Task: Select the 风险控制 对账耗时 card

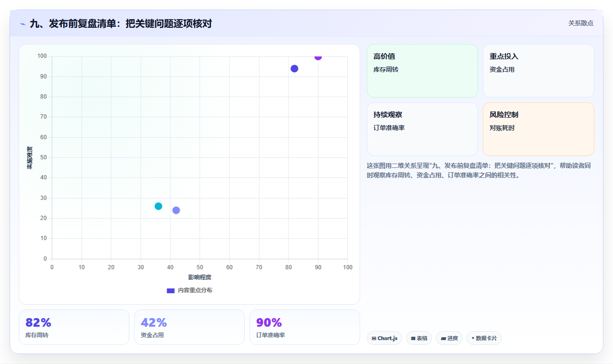Action: (538, 129)
